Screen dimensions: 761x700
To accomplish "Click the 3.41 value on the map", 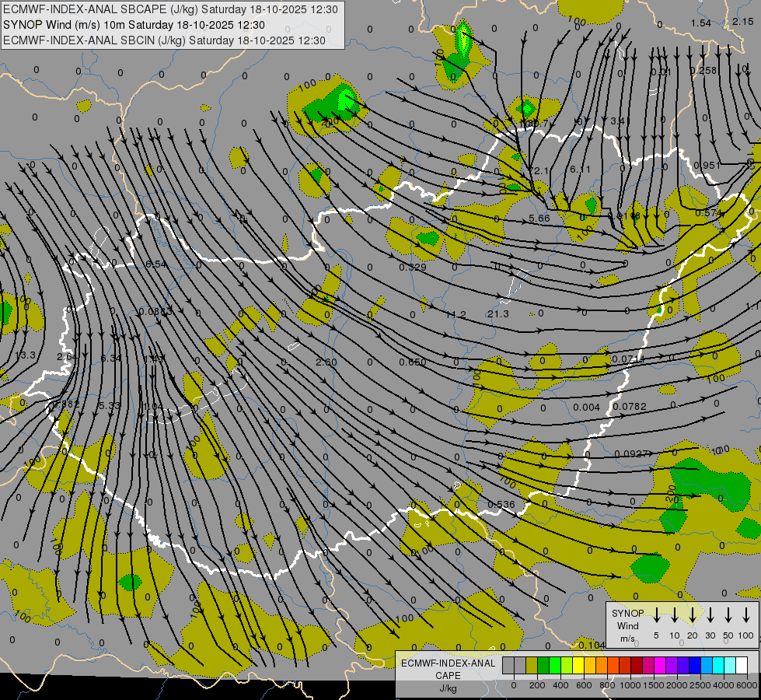I will pyautogui.click(x=620, y=121).
